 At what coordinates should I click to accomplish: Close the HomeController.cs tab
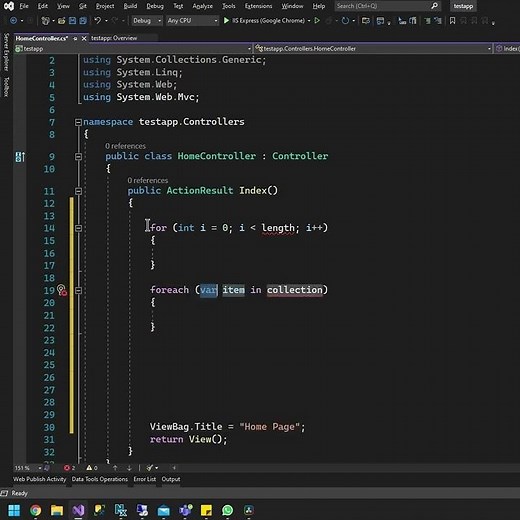84,39
